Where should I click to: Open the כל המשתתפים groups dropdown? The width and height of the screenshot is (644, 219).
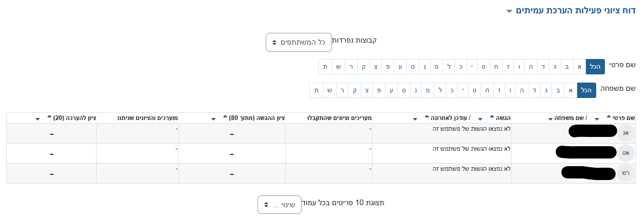[x=299, y=42]
